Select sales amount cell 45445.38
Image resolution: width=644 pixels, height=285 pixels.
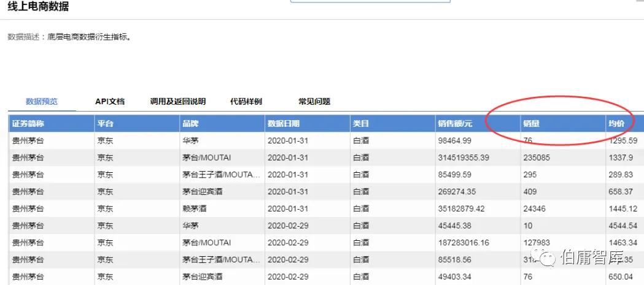(455, 226)
